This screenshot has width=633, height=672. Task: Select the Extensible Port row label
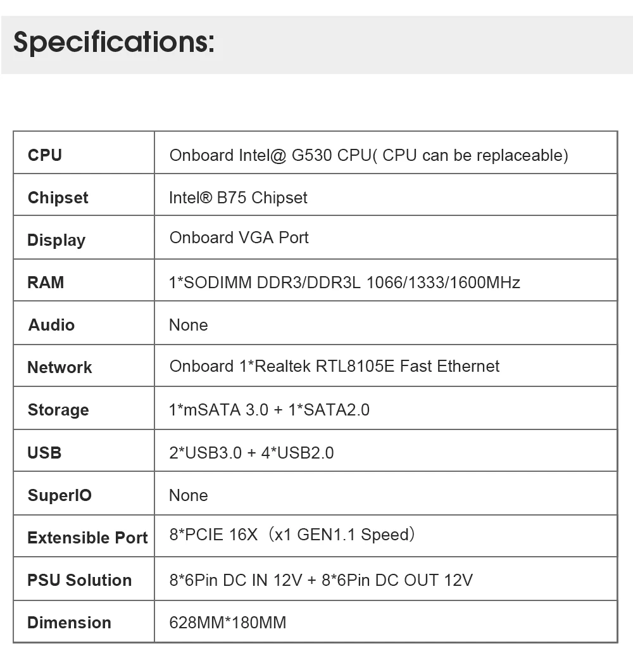[87, 538]
